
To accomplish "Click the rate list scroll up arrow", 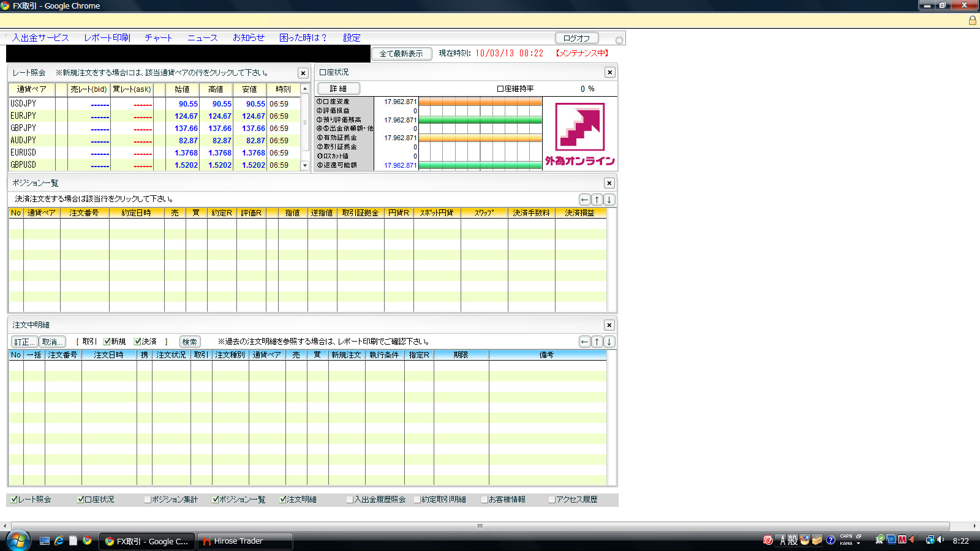I will tap(305, 89).
